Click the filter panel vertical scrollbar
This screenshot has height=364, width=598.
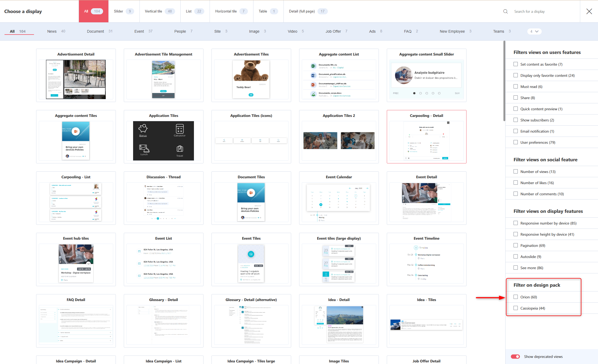[504, 81]
